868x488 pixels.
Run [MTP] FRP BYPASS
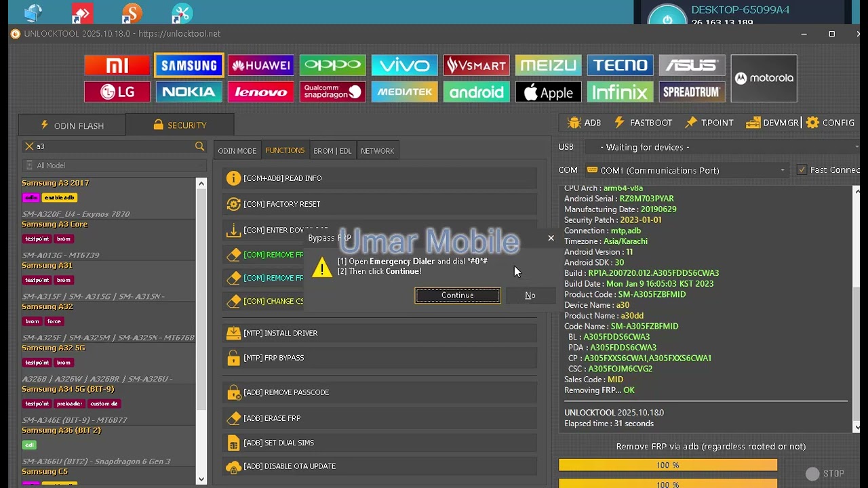point(380,358)
